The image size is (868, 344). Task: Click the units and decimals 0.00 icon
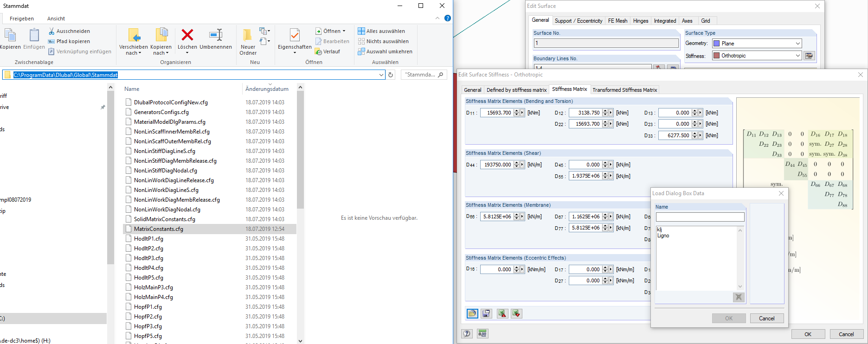point(482,333)
